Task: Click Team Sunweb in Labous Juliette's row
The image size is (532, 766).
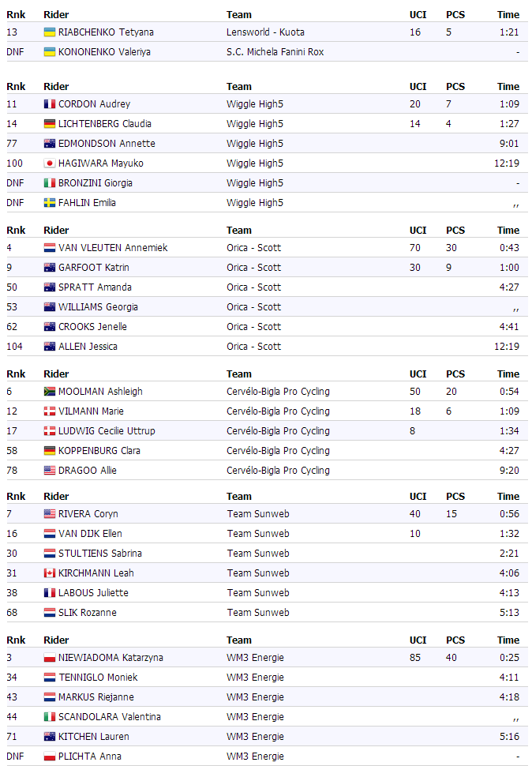Action: point(258,593)
